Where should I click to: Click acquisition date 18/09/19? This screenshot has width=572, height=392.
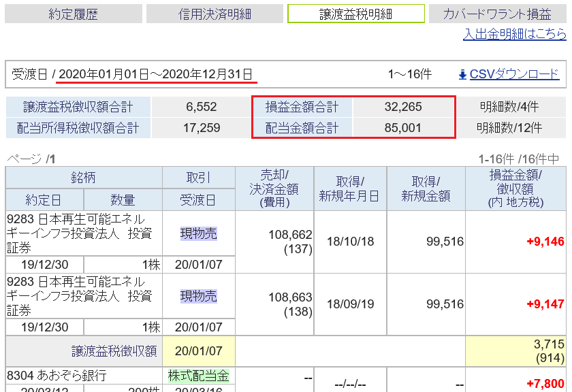(x=350, y=304)
